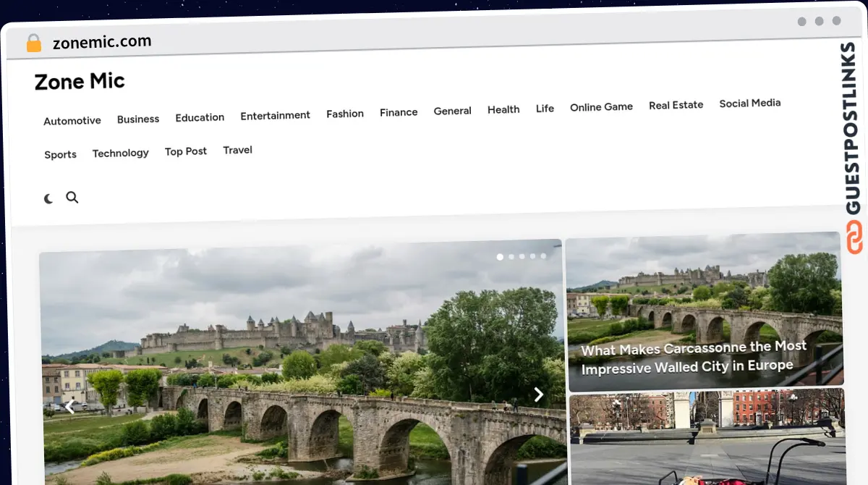Click the zonemic.com address bar
The height and width of the screenshot is (485, 868).
click(x=102, y=42)
